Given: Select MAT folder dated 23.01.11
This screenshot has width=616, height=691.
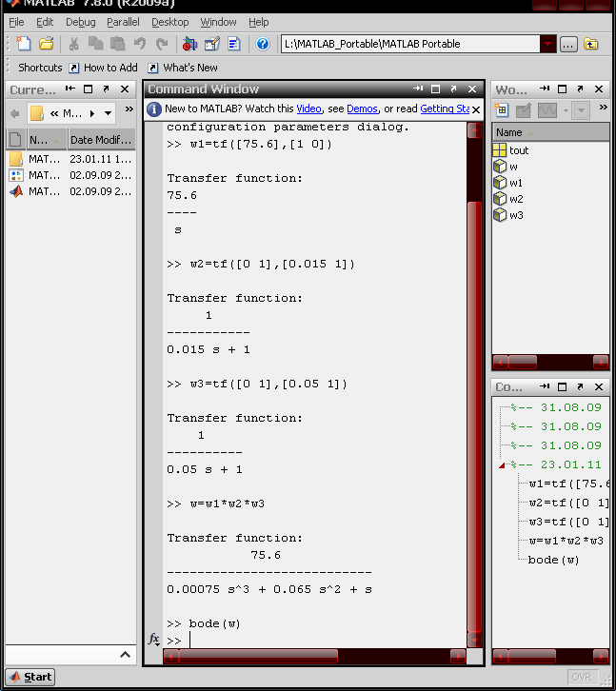Looking at the screenshot, I should point(70,159).
